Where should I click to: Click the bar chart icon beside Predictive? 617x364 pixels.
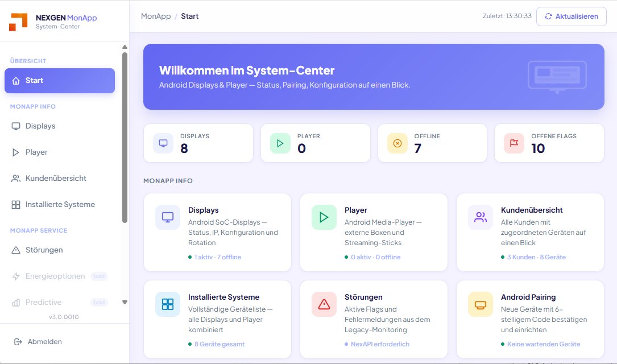tap(16, 303)
